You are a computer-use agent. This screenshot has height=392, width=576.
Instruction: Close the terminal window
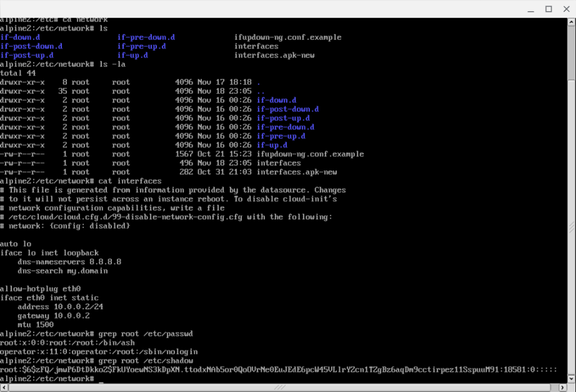(566, 9)
